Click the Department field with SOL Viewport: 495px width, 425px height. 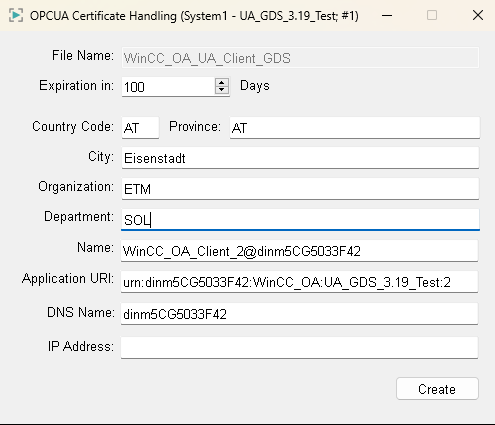[300, 219]
